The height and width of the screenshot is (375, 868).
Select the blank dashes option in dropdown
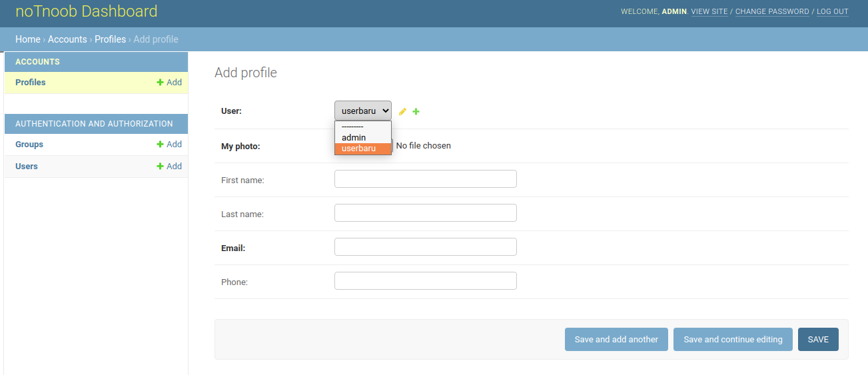point(352,127)
